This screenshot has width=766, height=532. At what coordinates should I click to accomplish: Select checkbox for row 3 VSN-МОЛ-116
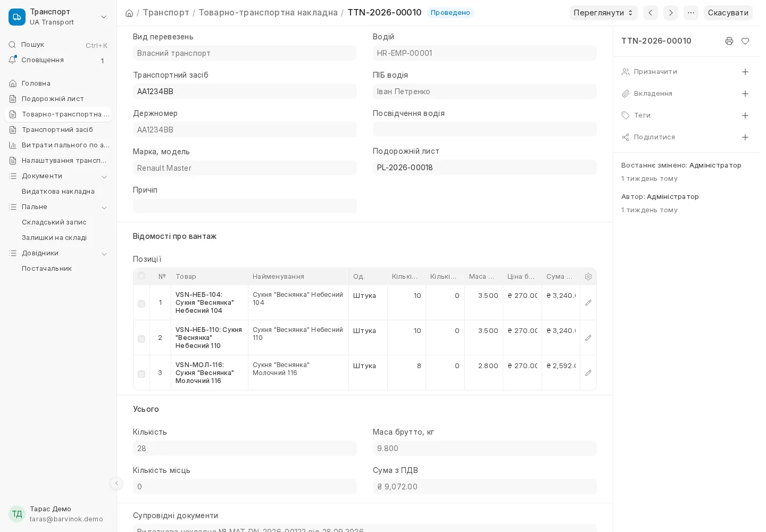[x=141, y=374]
